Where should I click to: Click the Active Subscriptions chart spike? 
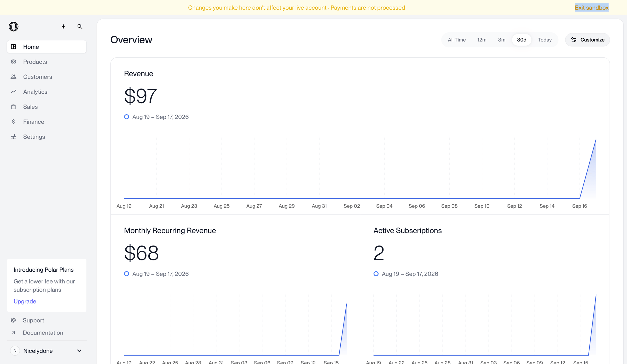click(x=592, y=325)
